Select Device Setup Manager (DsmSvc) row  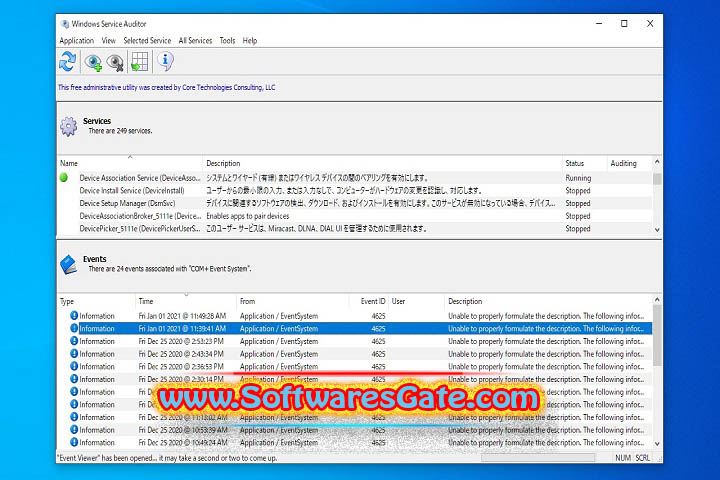pyautogui.click(x=354, y=203)
